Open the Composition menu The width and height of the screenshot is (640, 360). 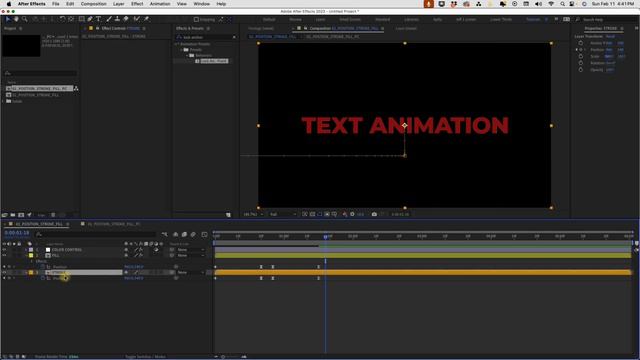pos(93,4)
